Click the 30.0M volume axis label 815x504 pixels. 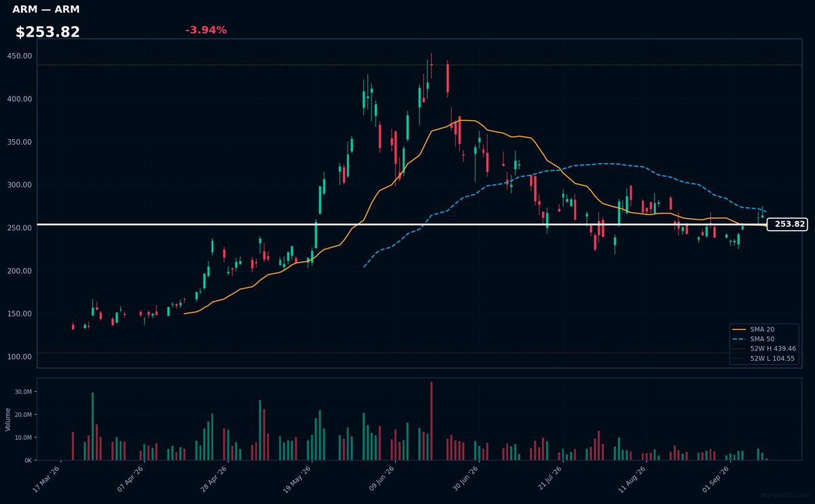tap(23, 392)
